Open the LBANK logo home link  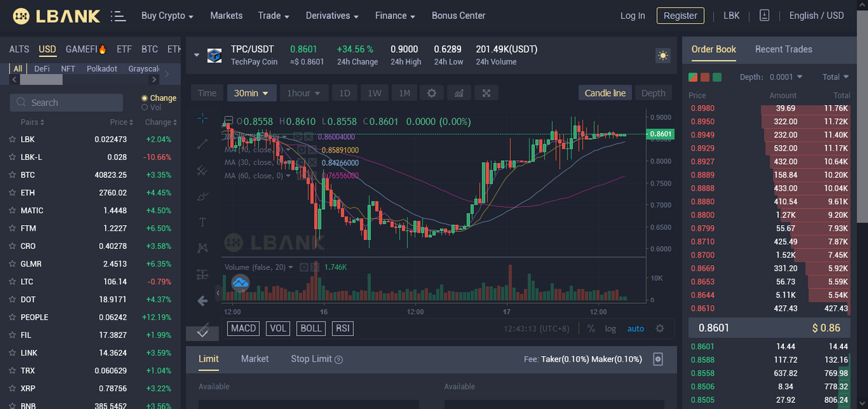(56, 16)
